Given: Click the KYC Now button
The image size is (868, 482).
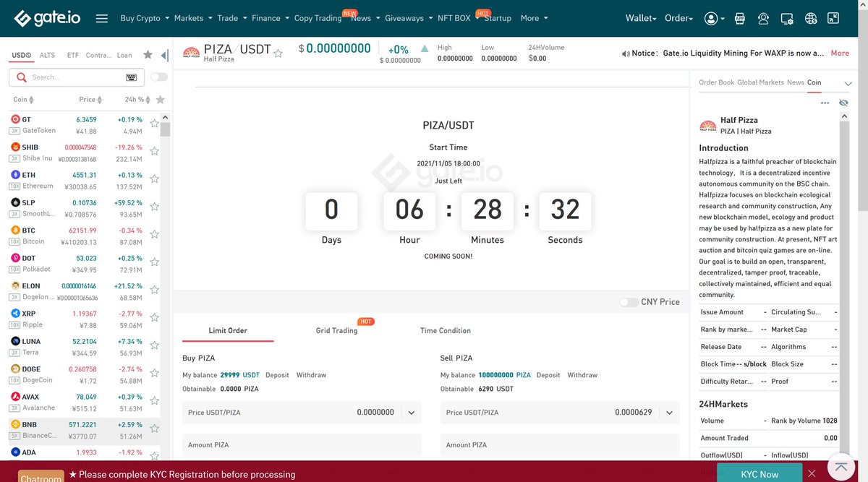Looking at the screenshot, I should [759, 474].
